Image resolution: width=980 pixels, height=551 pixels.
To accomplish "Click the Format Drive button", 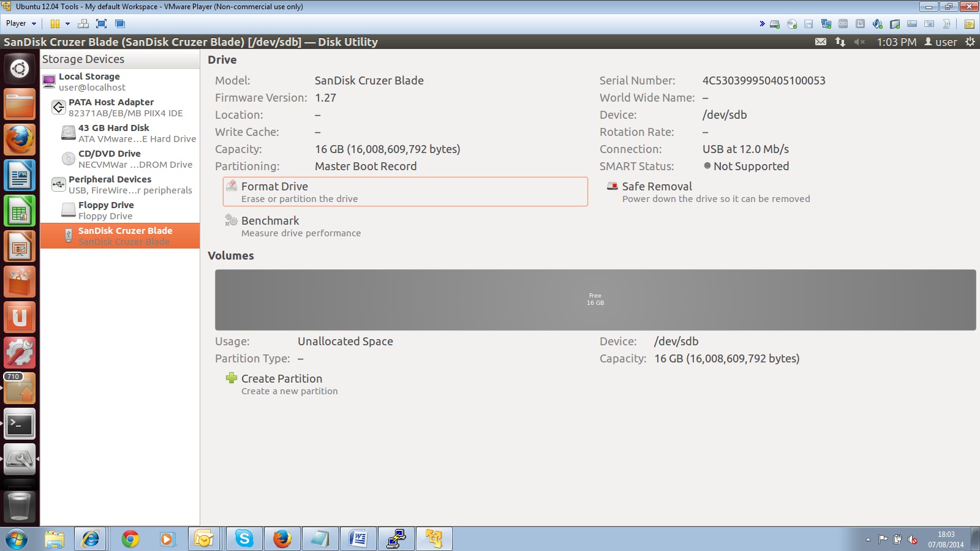I will tap(404, 192).
